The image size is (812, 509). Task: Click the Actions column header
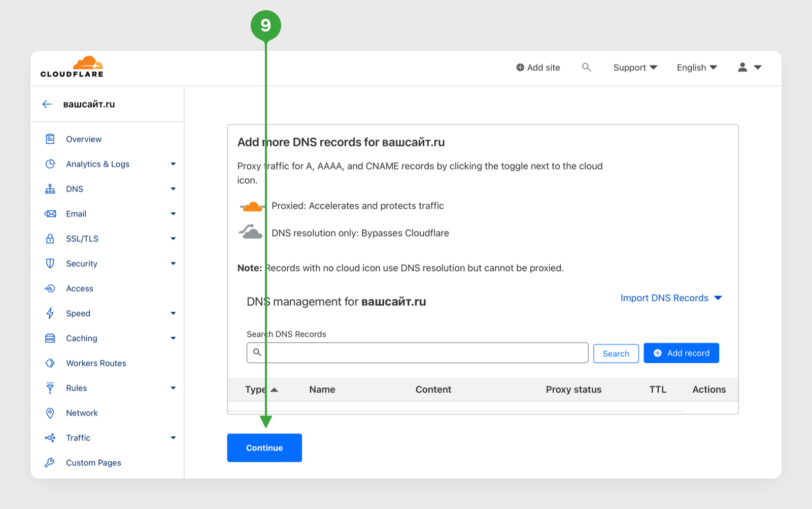(x=709, y=390)
